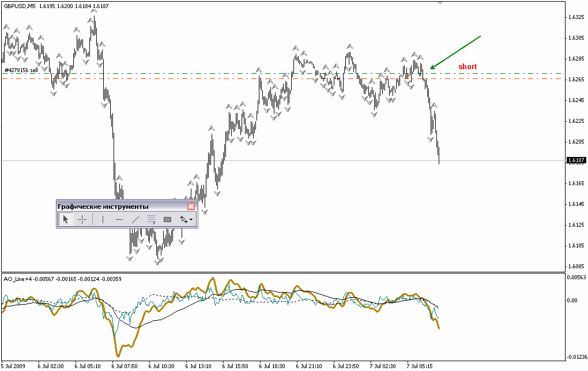Activate the crosshair tool
This screenshot has width=588, height=371.
click(82, 219)
